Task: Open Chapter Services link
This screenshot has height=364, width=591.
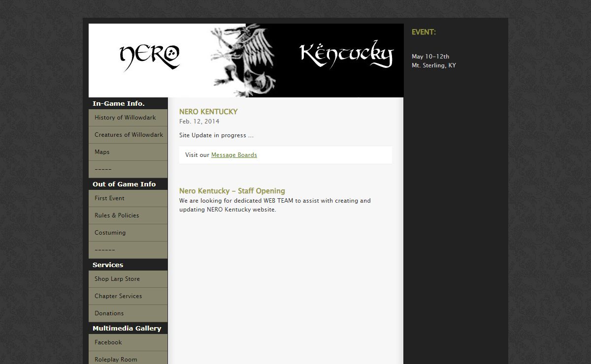Action: pos(128,296)
